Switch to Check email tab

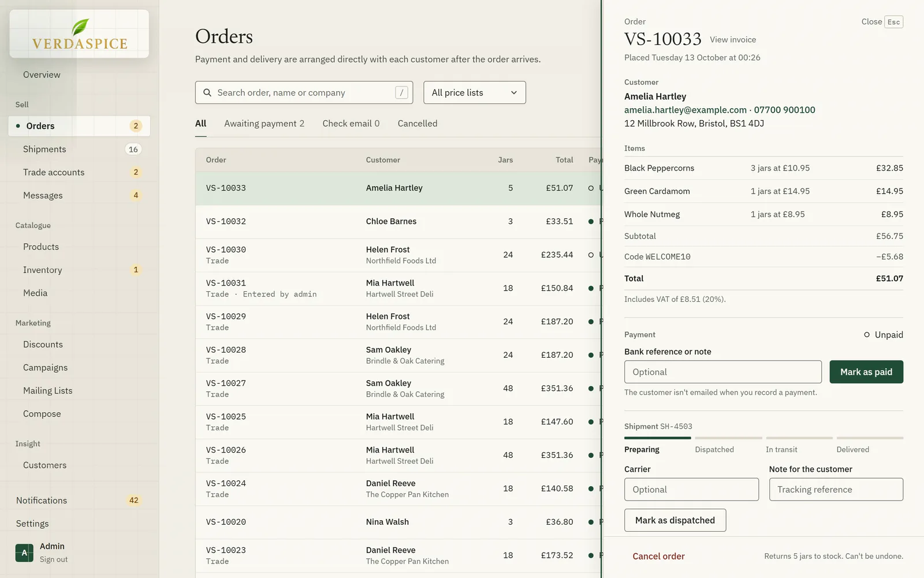[351, 124]
